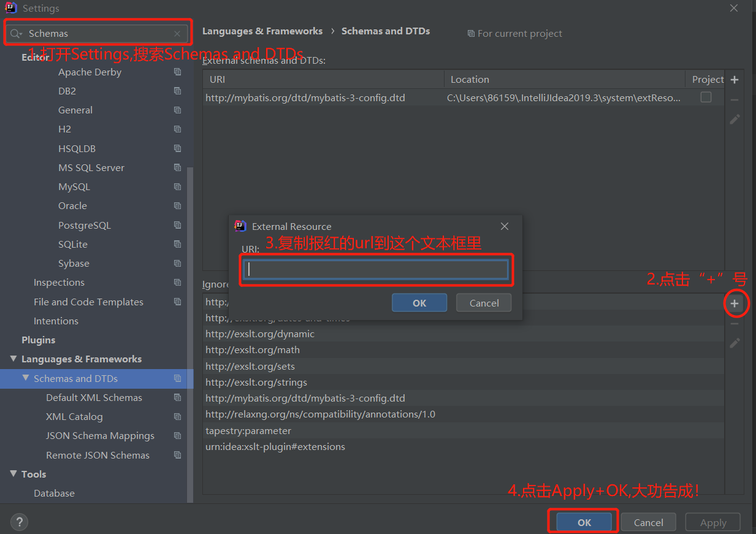Select MySQL code style entry

click(x=74, y=186)
